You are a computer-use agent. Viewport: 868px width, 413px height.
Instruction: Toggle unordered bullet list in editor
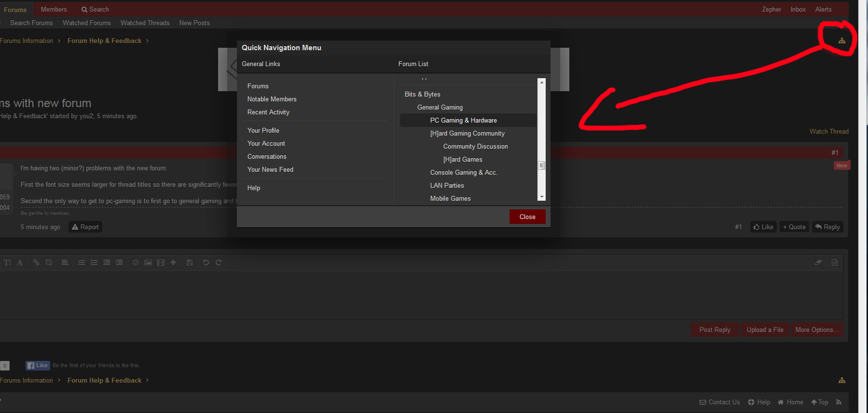point(82,262)
